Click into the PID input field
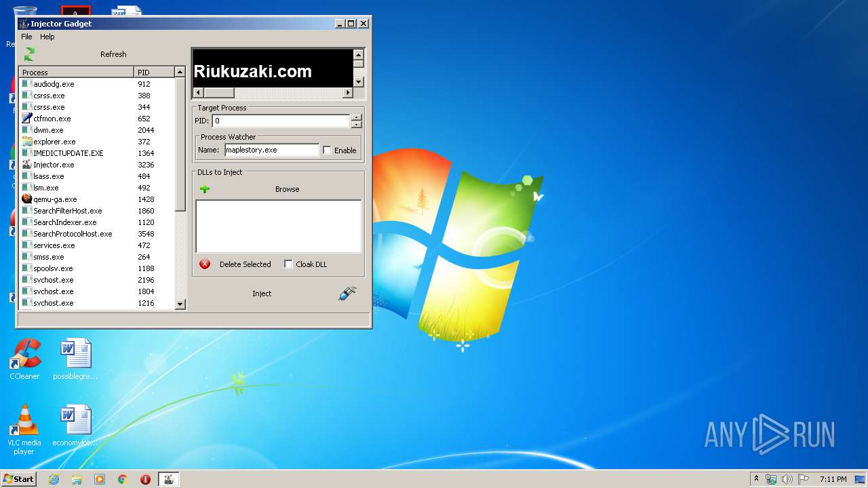This screenshot has width=868, height=488. click(x=281, y=121)
